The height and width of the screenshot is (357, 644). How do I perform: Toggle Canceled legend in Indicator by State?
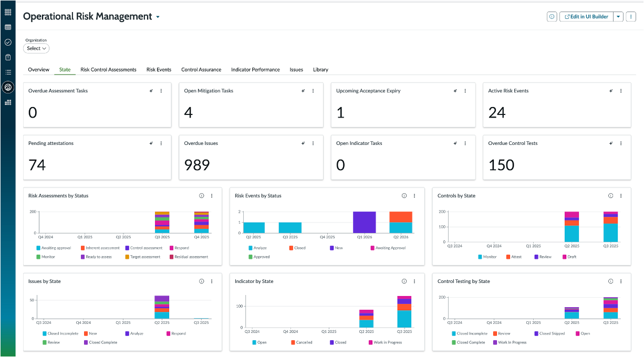tap(301, 342)
